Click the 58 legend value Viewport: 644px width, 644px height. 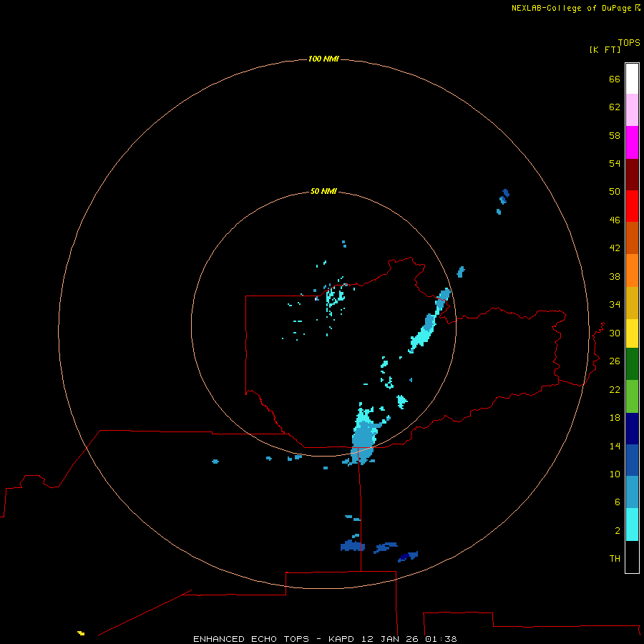[x=615, y=135]
